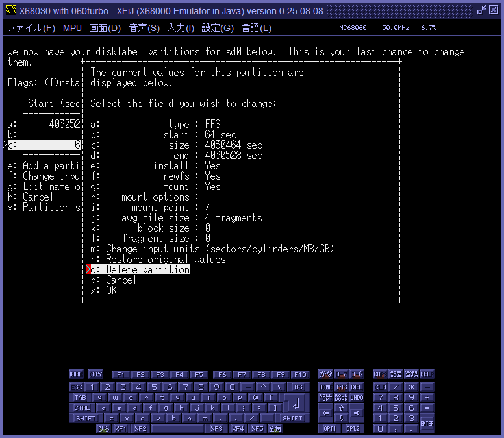Screen dimensions: 504x438
Task: Select the 'mount point : /' field
Action: [151, 208]
